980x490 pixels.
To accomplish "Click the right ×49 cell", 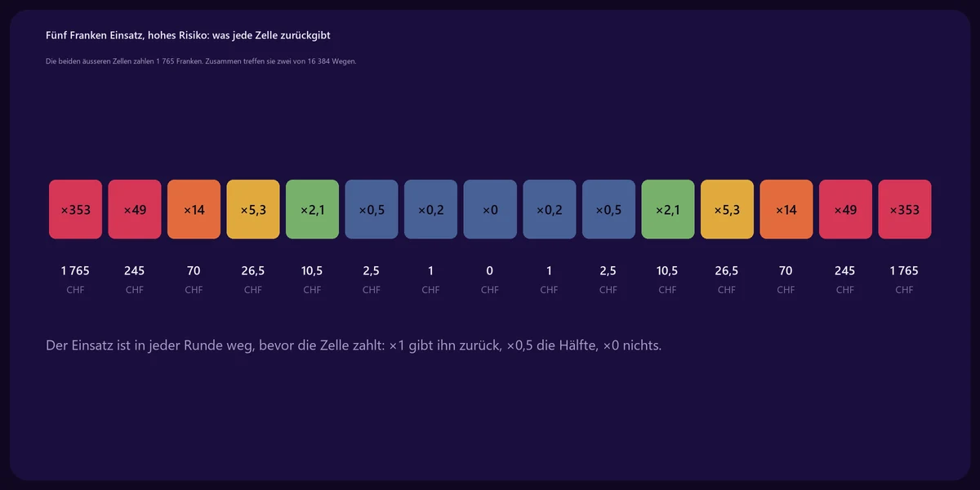I will coord(845,209).
